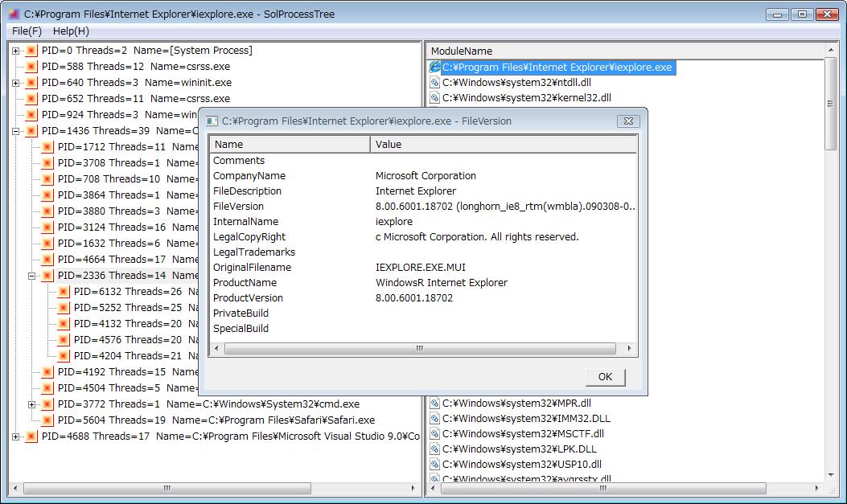847x504 pixels.
Task: Click the FileVersion dialog horizontal scrollbar thumb
Action: point(420,349)
